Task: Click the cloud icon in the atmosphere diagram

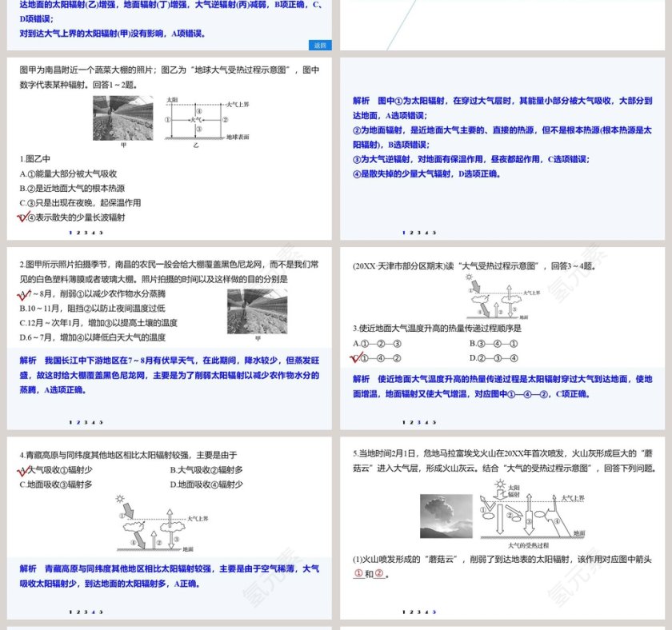Action: [481, 299]
